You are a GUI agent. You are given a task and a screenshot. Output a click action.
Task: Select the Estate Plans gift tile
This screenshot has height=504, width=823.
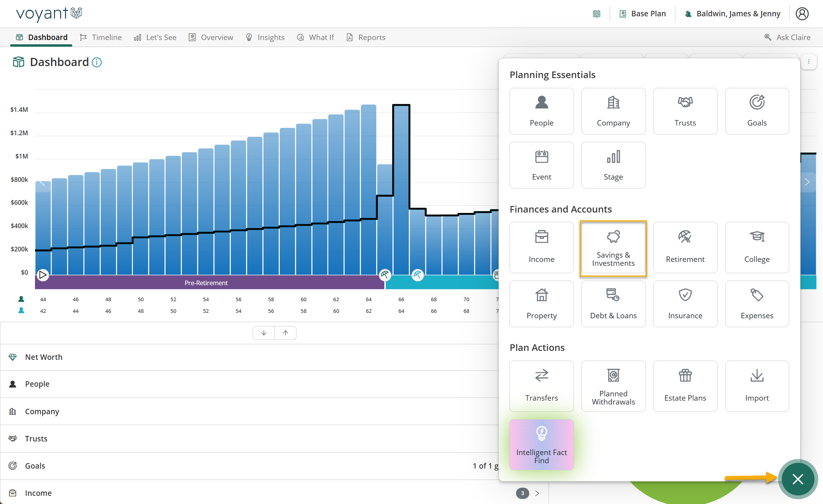pyautogui.click(x=685, y=386)
